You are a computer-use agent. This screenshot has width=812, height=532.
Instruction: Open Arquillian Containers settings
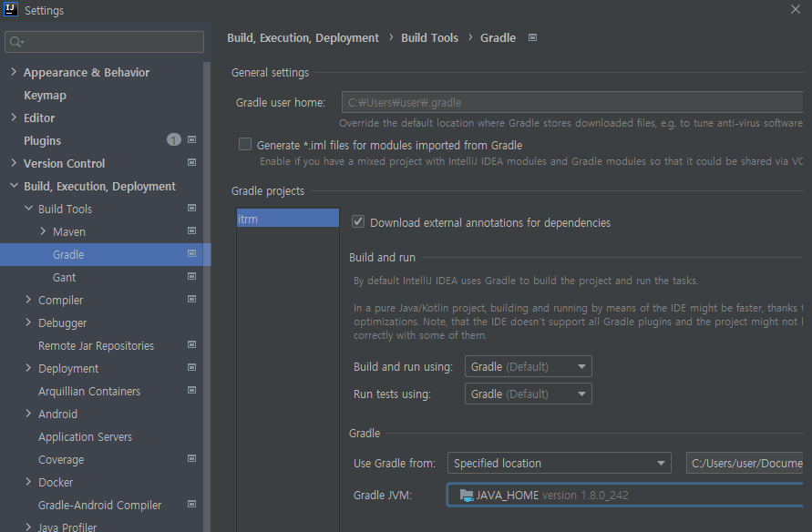(x=89, y=391)
